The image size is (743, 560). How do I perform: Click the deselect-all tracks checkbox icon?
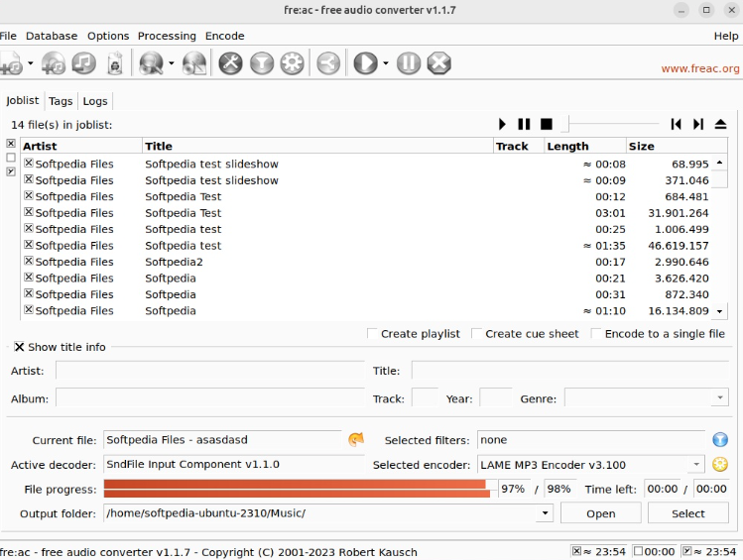[x=11, y=158]
